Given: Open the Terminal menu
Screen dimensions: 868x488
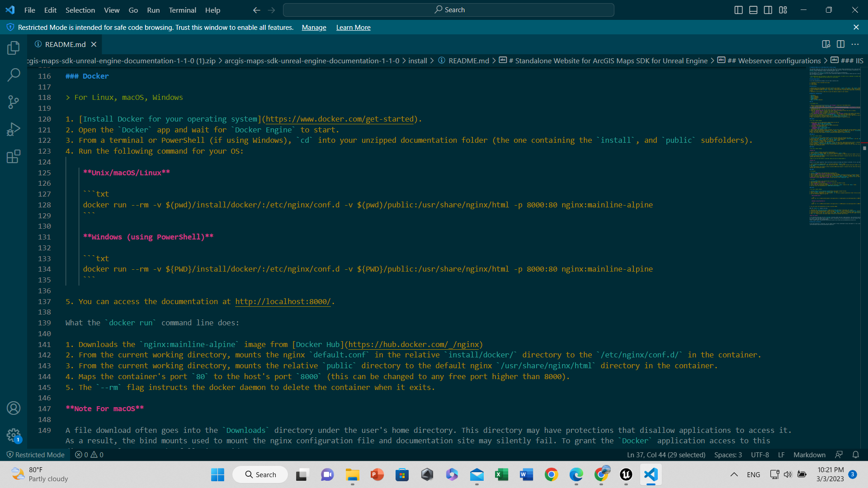Looking at the screenshot, I should point(182,10).
